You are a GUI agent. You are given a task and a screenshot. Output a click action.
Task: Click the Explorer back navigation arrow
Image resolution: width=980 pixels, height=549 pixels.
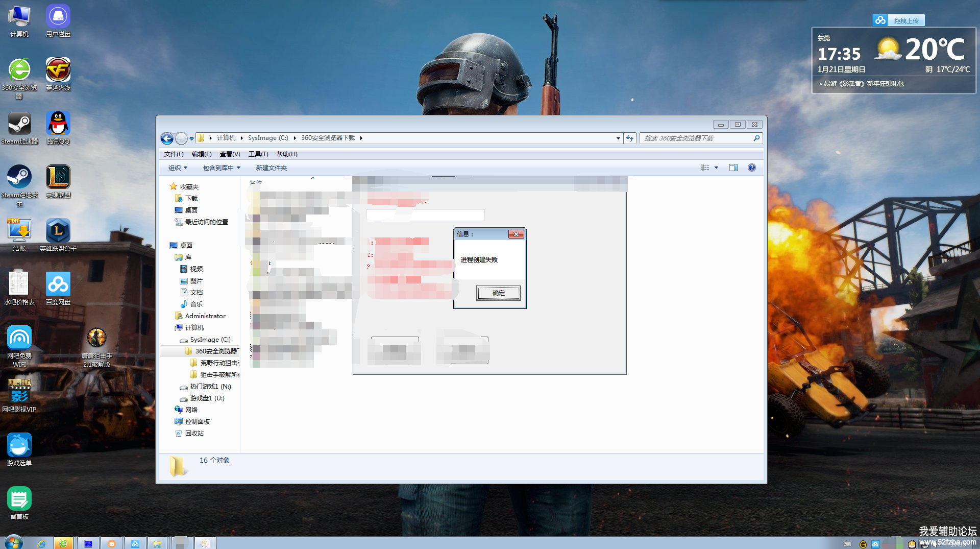coord(167,138)
